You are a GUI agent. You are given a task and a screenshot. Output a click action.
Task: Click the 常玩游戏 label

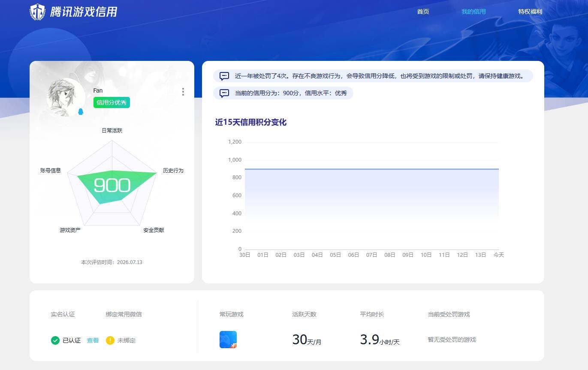click(231, 314)
